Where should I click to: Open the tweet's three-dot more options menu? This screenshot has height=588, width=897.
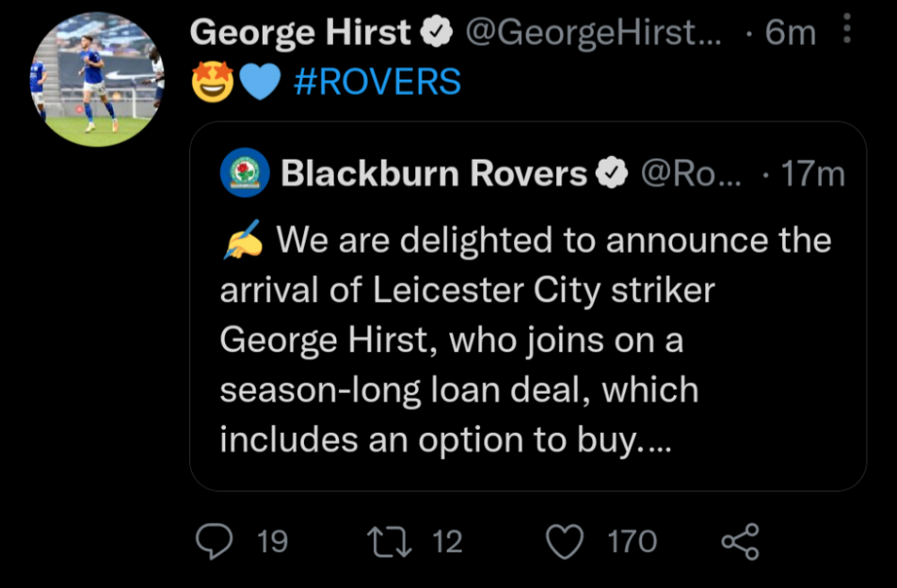tap(844, 33)
